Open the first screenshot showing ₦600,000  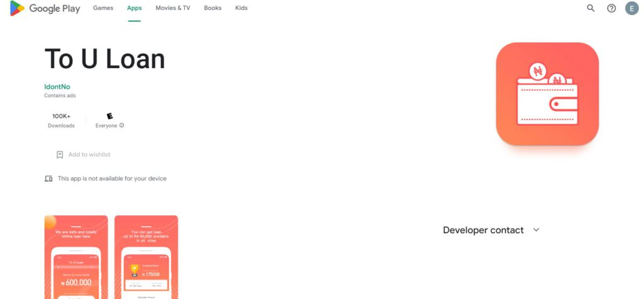point(76,257)
